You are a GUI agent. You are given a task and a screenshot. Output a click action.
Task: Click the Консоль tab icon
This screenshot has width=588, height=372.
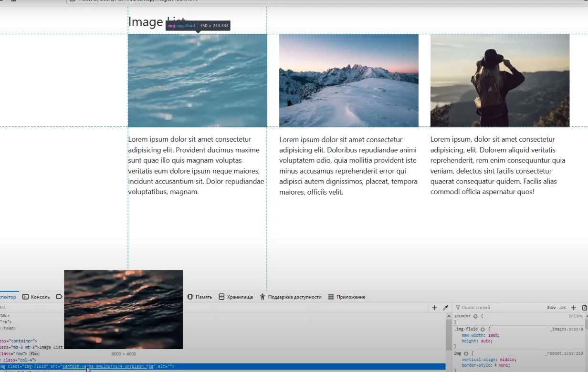coord(26,297)
